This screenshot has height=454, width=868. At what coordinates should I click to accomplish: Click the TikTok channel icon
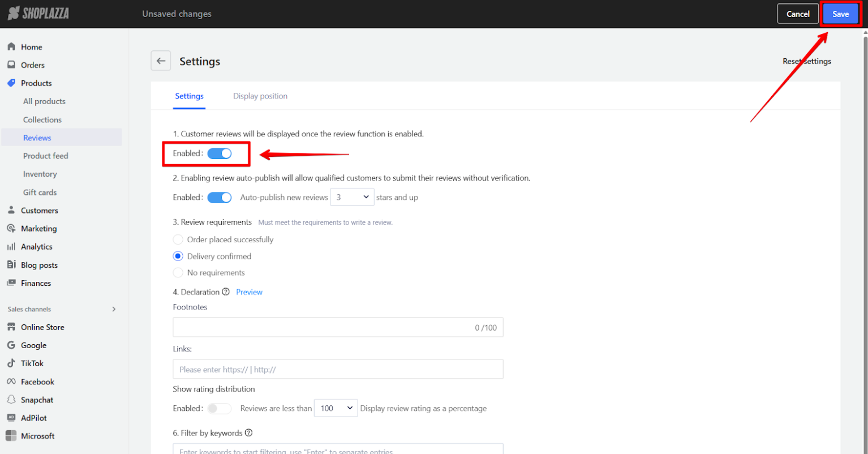click(x=11, y=363)
